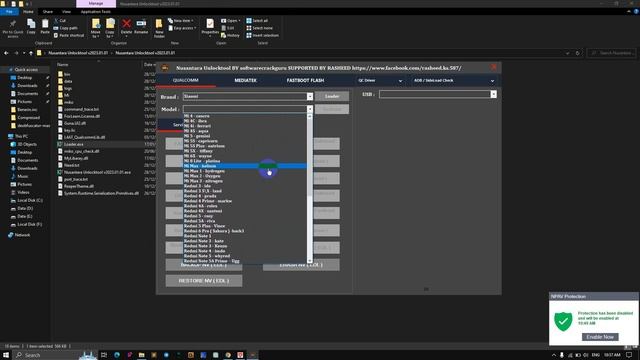640x360 pixels.
Task: Click the Explorer up-directory arrow
Action: pos(31,53)
